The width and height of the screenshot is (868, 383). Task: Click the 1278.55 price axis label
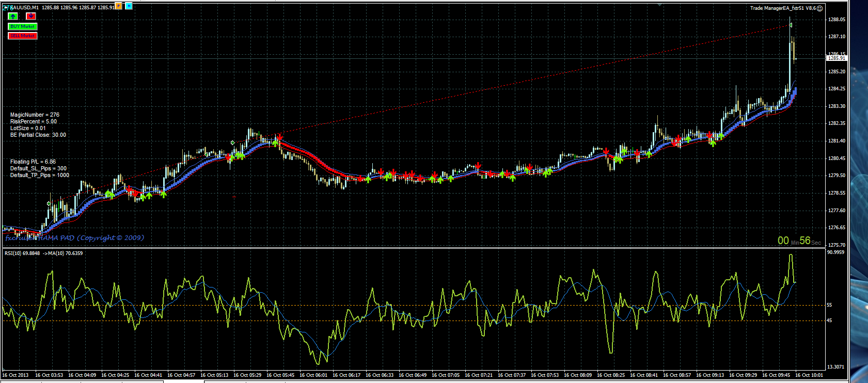tap(837, 193)
